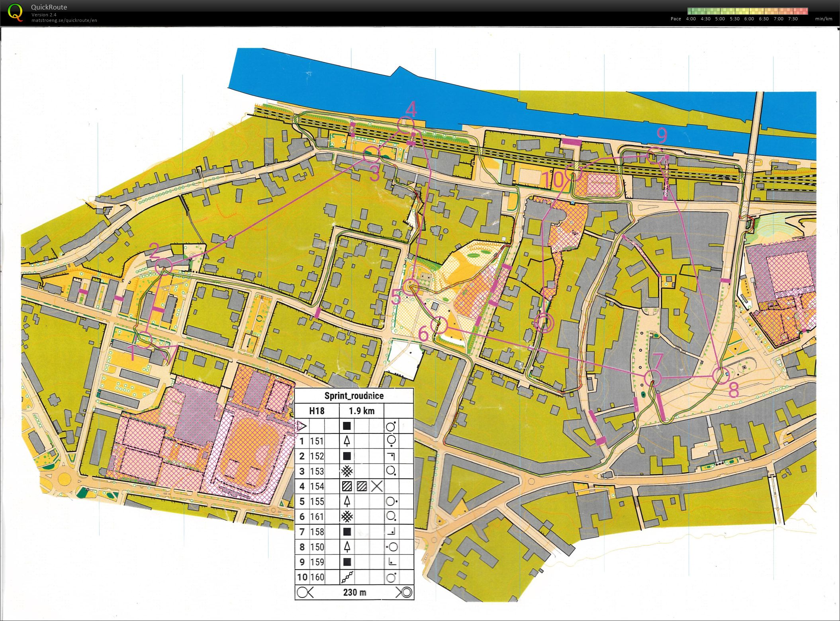840x621 pixels.
Task: Click the first hatched square for control 154
Action: click(347, 486)
